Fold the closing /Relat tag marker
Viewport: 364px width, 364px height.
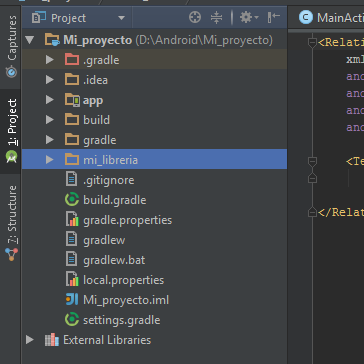click(312, 212)
